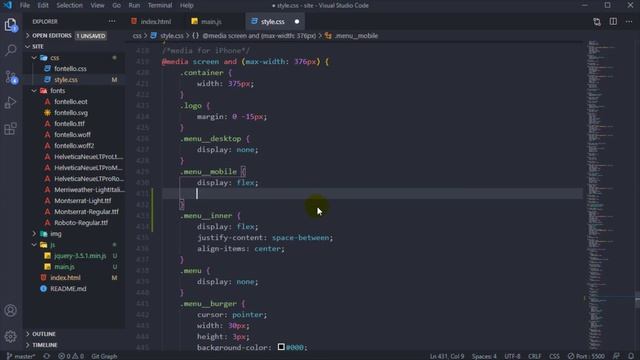Open the View menu
The image size is (640, 360).
point(97,5)
